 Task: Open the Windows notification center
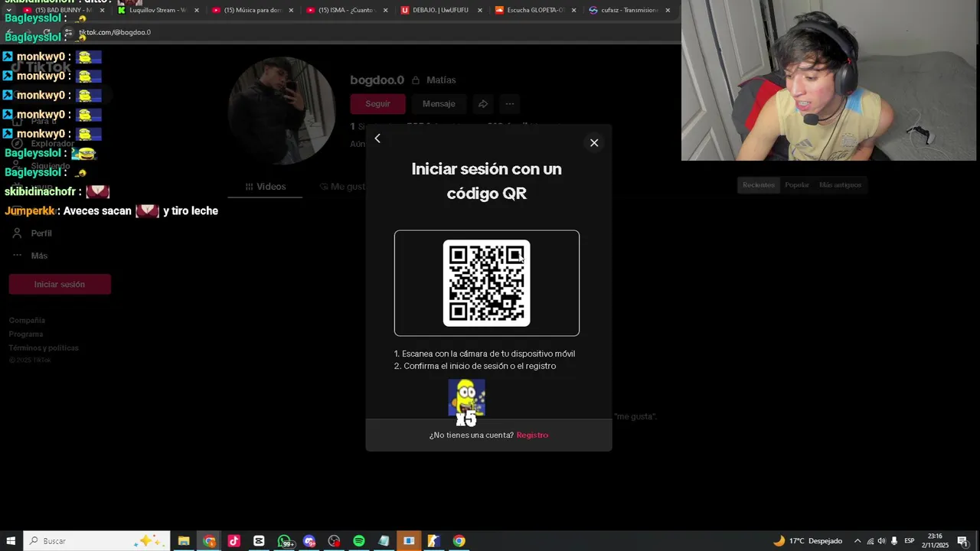tap(963, 541)
